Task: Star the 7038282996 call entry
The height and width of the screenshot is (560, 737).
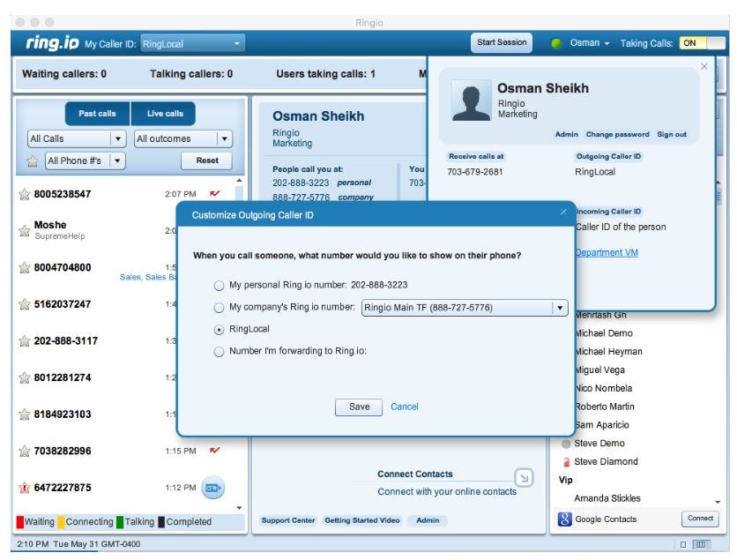Action: (x=25, y=451)
